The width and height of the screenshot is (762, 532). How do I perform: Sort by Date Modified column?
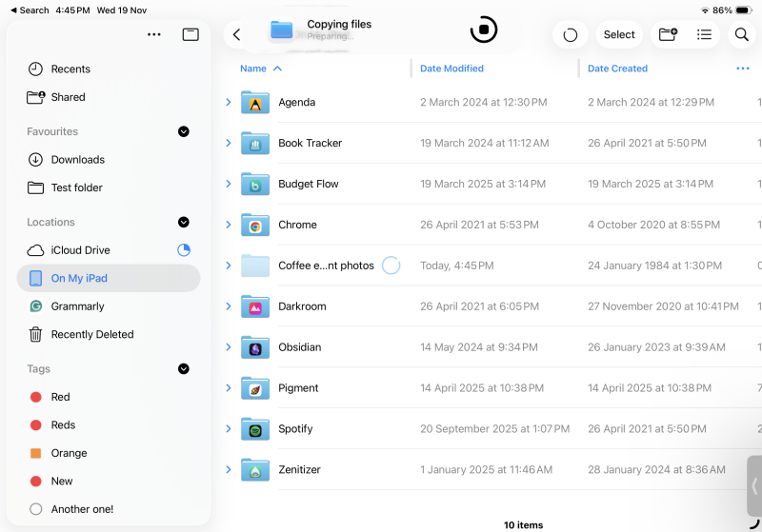(451, 69)
